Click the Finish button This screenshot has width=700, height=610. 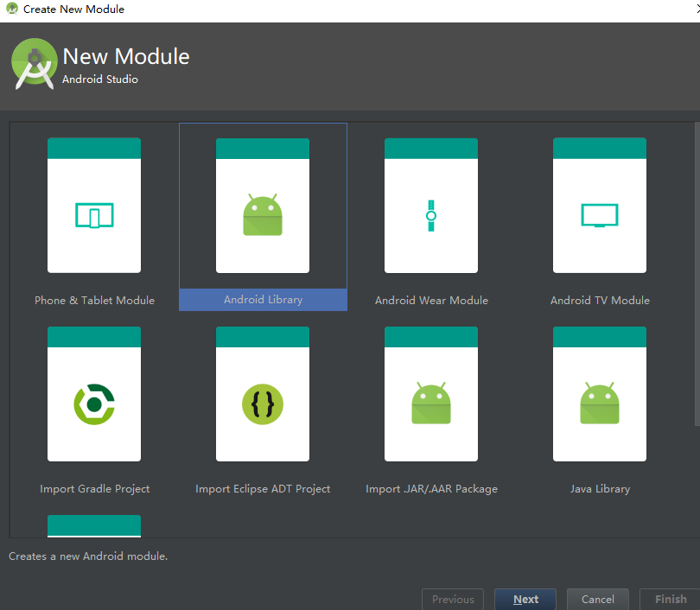[670, 600]
